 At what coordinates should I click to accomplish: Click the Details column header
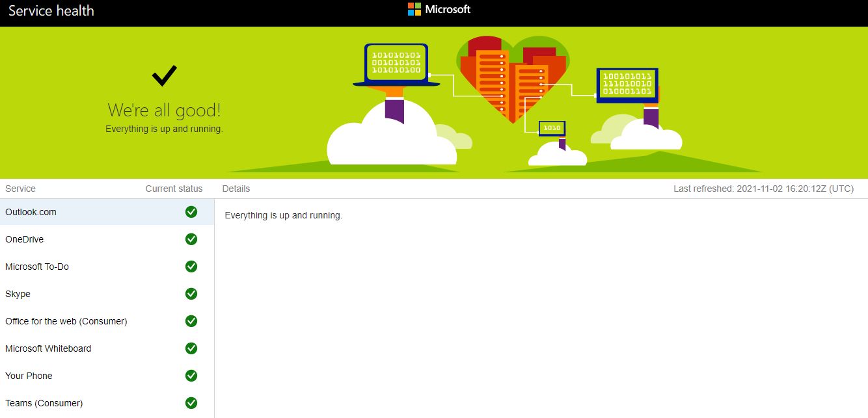(x=236, y=189)
